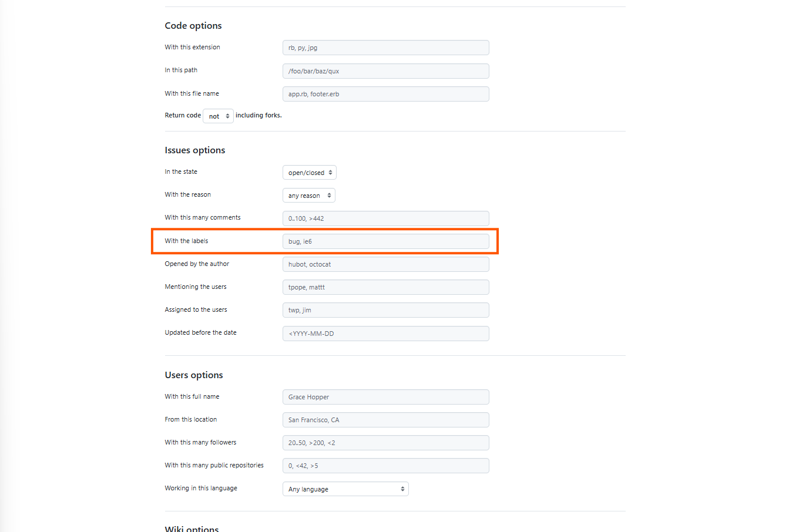Focus the 'public repositories' count field
Image resolution: width=789 pixels, height=532 pixels.
(385, 466)
